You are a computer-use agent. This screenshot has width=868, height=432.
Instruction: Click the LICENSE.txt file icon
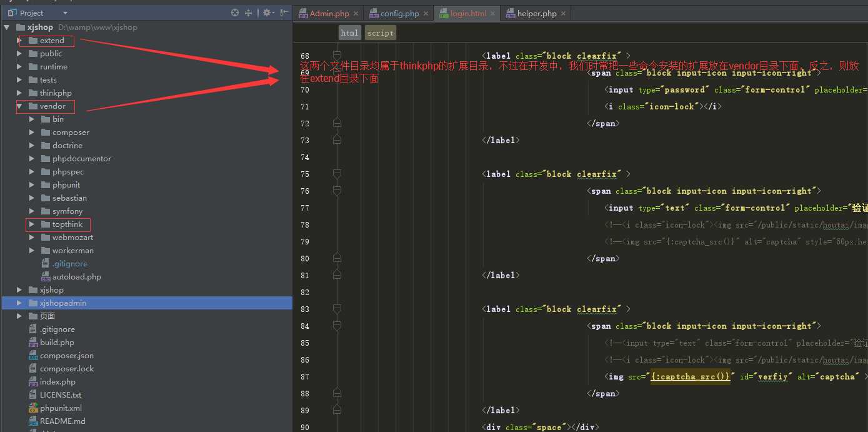pos(34,395)
